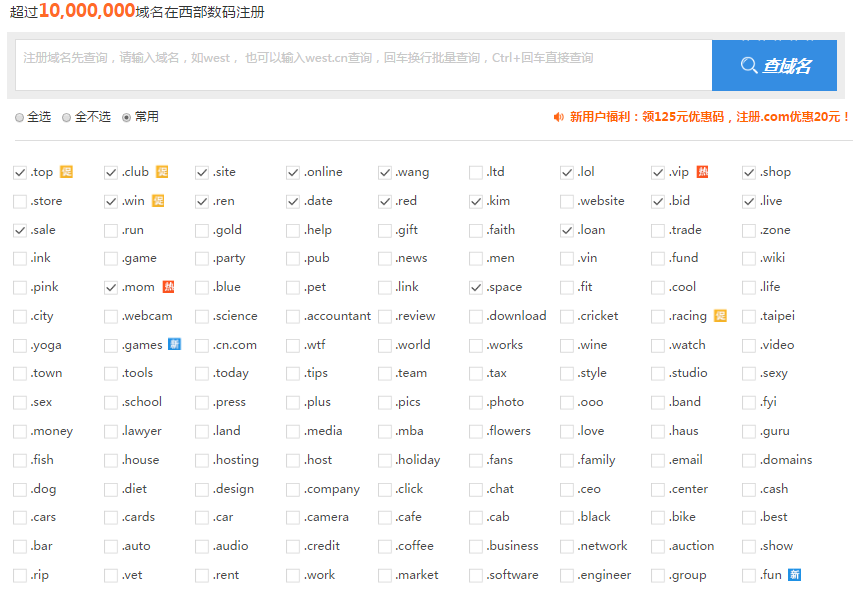Click the promo badge next to .top
This screenshot has width=855, height=598.
pyautogui.click(x=66, y=172)
